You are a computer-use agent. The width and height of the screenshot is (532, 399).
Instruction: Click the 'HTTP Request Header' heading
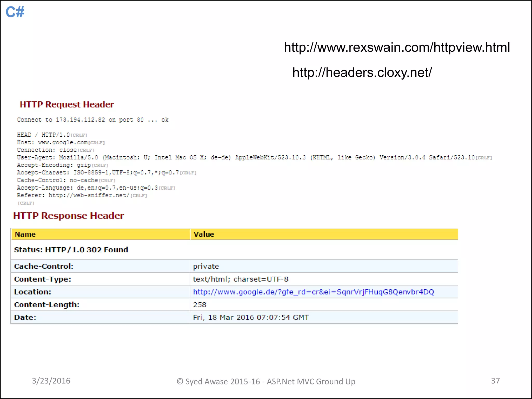point(67,104)
